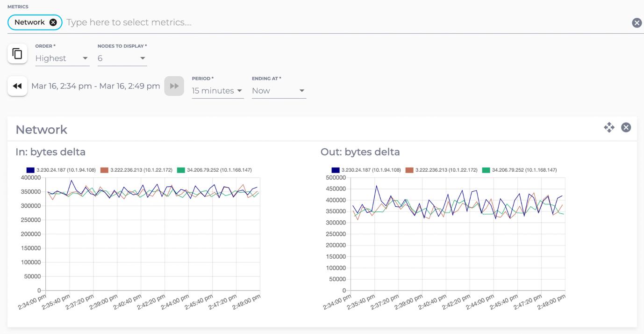Click the fast-forward time period button
Viewport: 644px width, 334px height.
pos(174,86)
